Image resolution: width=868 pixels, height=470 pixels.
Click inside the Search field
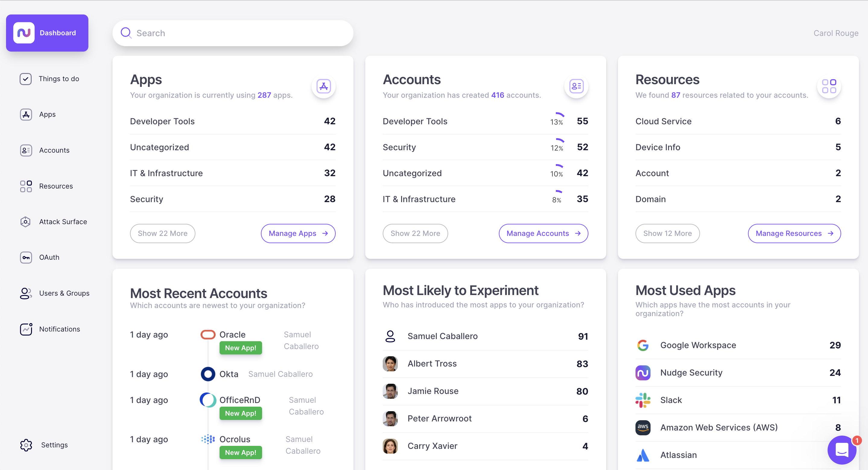(233, 33)
